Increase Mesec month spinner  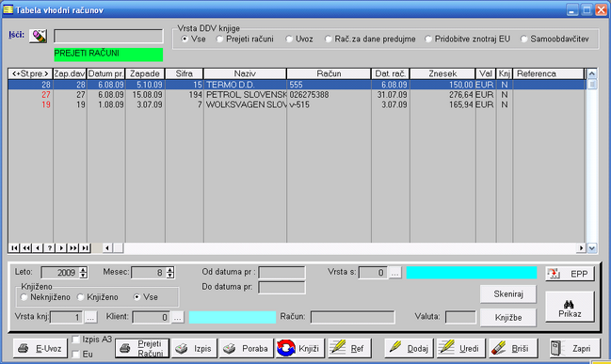[169, 269]
